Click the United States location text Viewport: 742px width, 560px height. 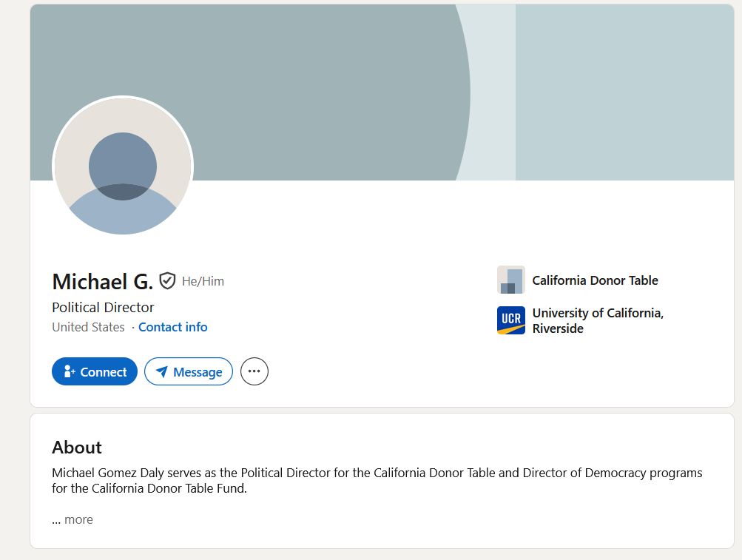[x=89, y=327]
